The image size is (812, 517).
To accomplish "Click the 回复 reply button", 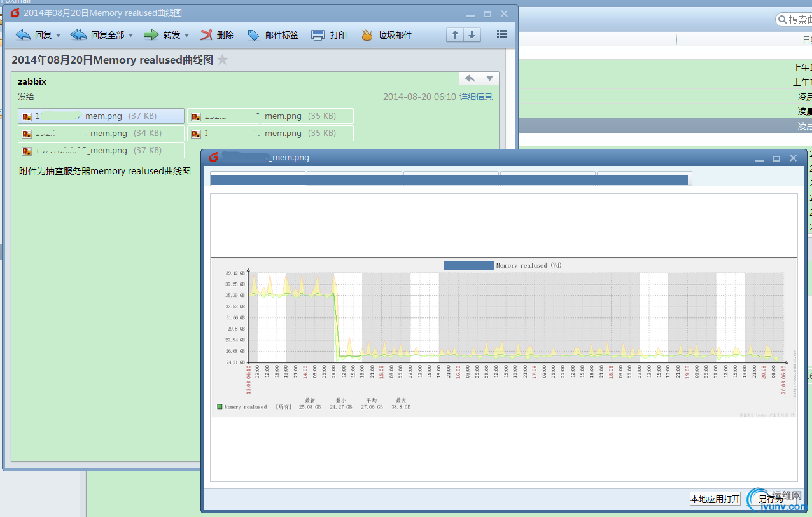I will click(x=34, y=35).
